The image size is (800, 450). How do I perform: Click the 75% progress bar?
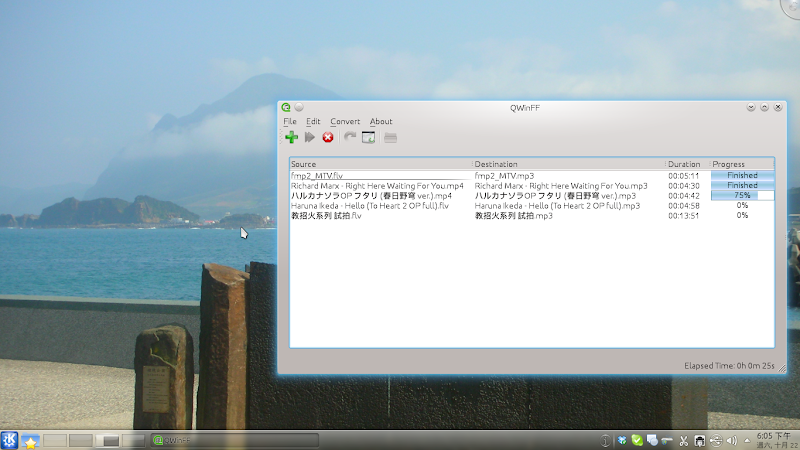pyautogui.click(x=742, y=196)
